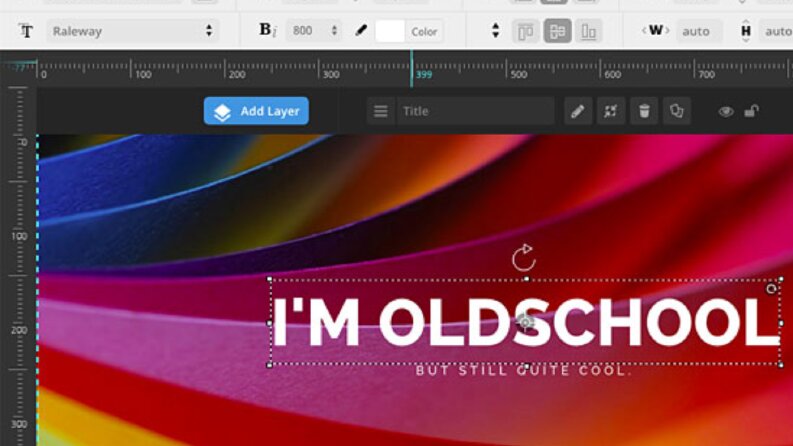Open the Raleway font family dropdown
The width and height of the screenshot is (793, 446).
click(x=133, y=31)
